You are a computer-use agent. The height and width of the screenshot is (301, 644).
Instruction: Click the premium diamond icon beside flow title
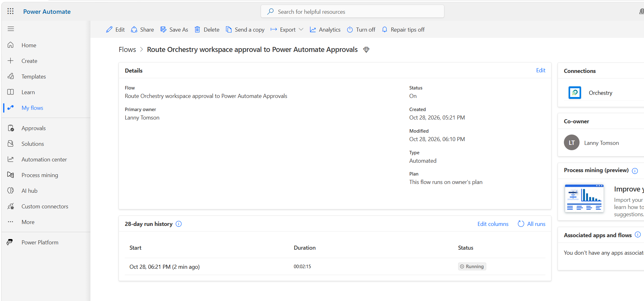point(366,50)
